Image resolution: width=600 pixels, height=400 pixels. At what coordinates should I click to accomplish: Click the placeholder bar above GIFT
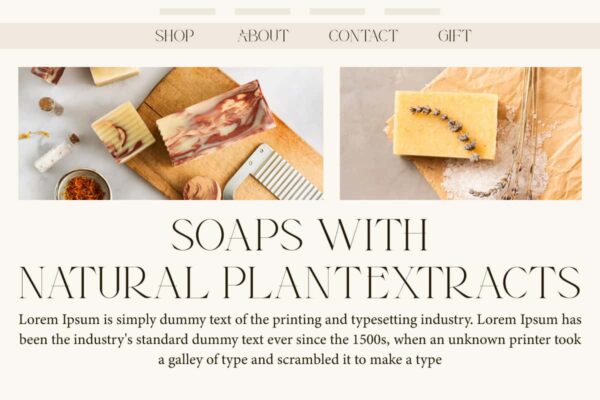click(412, 12)
